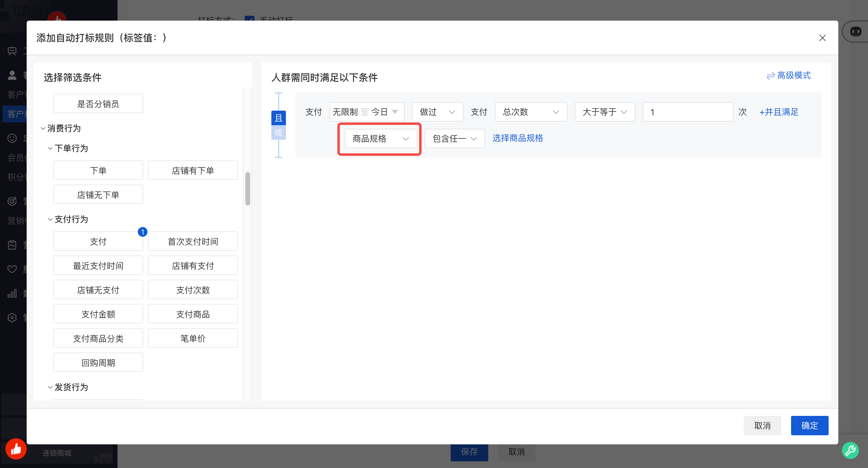Collapse the 发货行为 group
The height and width of the screenshot is (468, 868).
(x=50, y=387)
